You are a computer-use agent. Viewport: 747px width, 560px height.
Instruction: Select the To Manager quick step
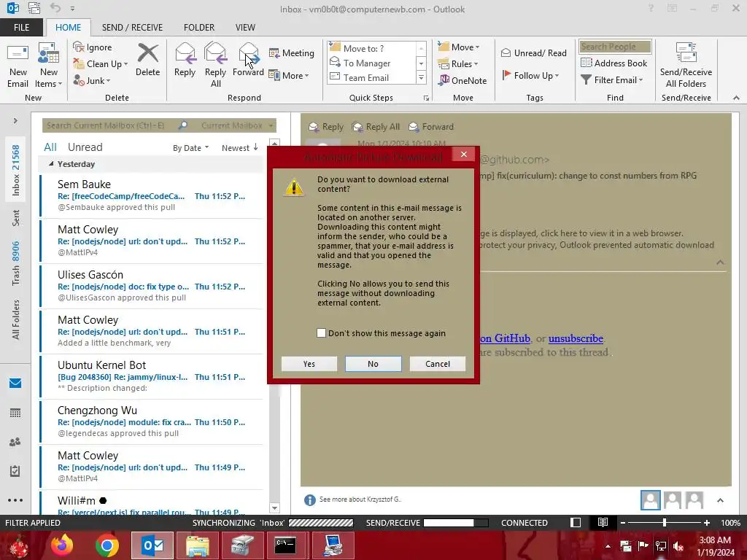pos(371,63)
